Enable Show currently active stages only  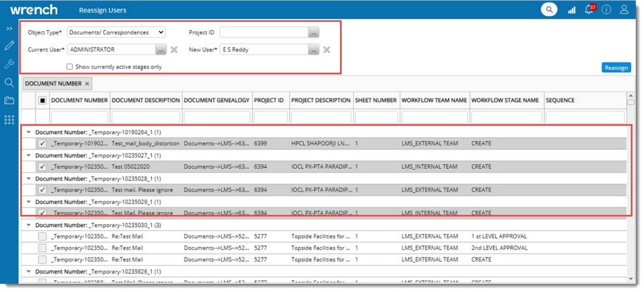pos(70,67)
